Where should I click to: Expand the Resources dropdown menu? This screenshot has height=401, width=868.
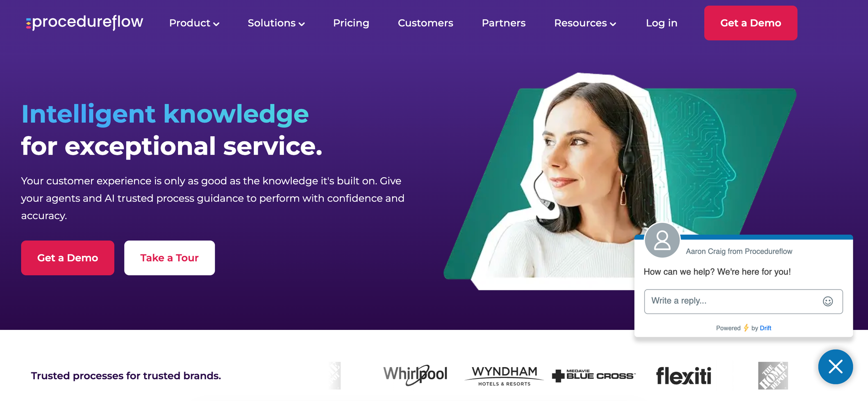coord(585,23)
